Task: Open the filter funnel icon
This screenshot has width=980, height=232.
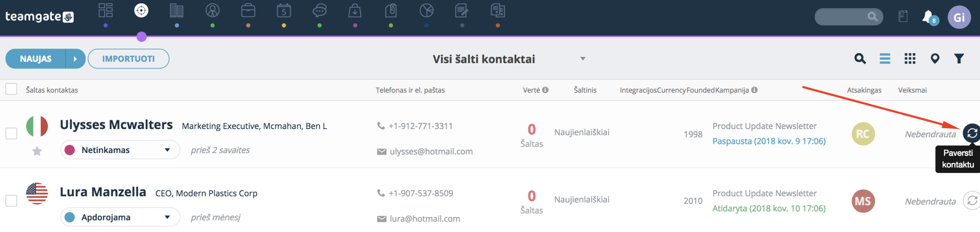Action: [959, 59]
